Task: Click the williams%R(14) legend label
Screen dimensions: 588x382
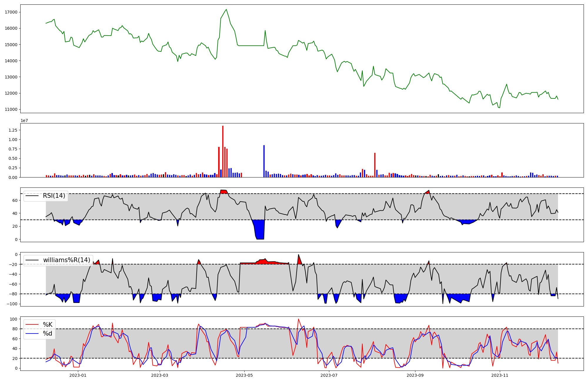Action: 66,260
